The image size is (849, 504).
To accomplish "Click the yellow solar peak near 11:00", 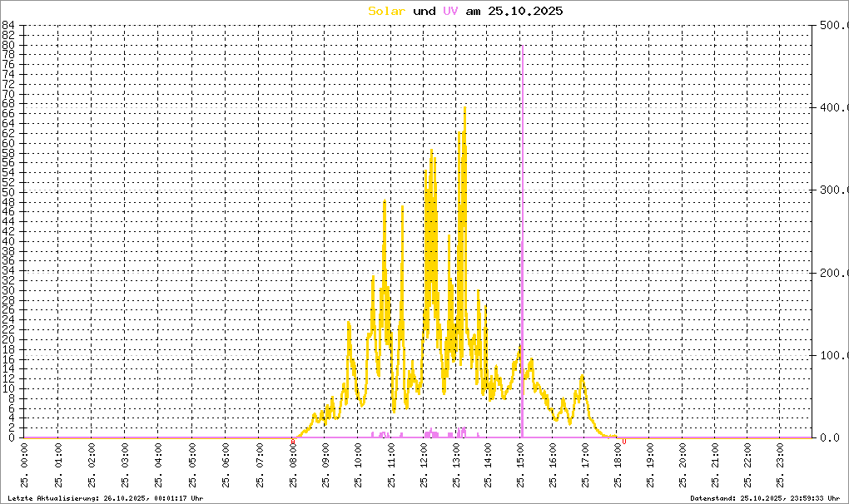I will [385, 202].
